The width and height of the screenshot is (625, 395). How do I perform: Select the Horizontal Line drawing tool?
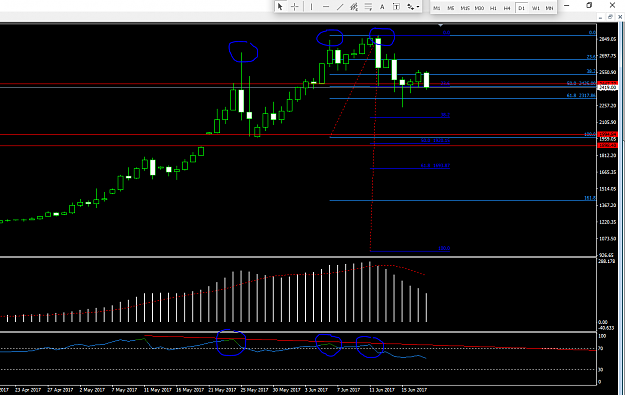point(326,7)
